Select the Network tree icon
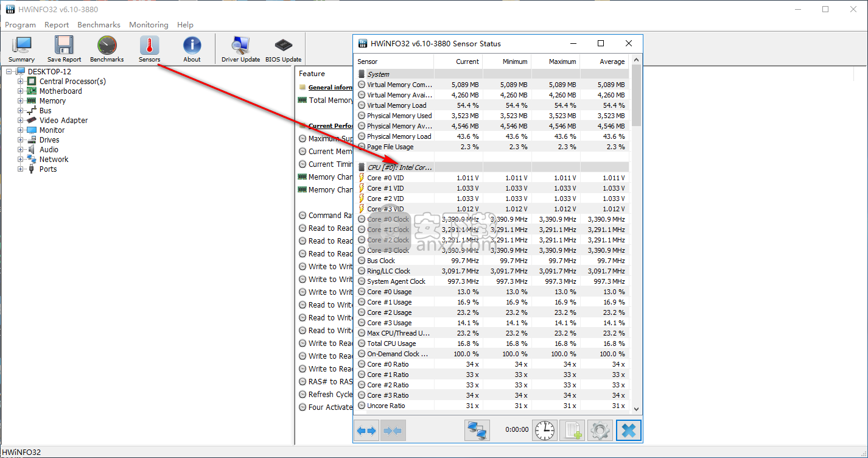Screen dimensions: 868x458 click(x=32, y=159)
